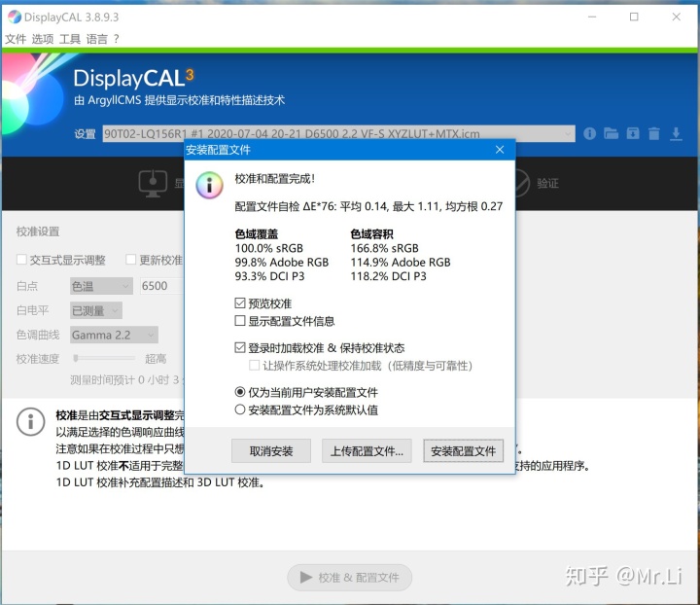Click the rainbow info icon in the dialog
The width and height of the screenshot is (700, 605).
click(x=209, y=185)
